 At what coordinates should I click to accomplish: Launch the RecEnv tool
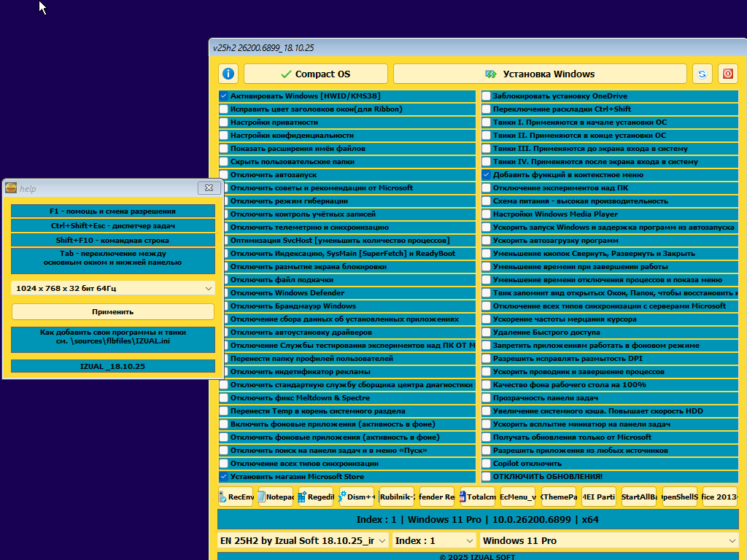click(236, 497)
